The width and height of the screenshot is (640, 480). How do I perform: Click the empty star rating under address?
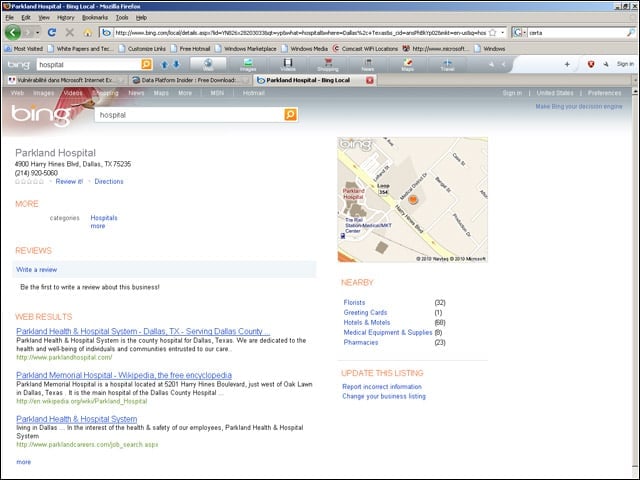(29, 182)
